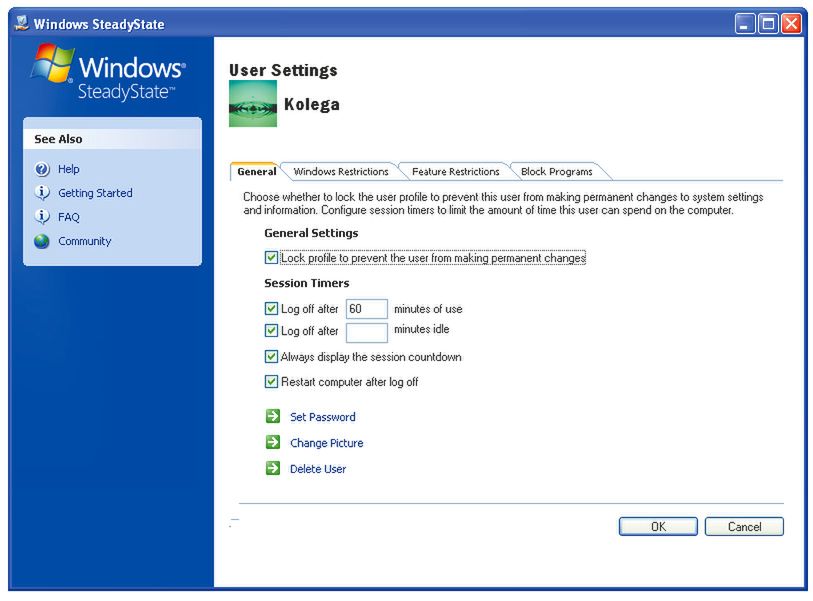Disable Always display the session countdown
Screen dimensions: 813x601
[x=271, y=357]
